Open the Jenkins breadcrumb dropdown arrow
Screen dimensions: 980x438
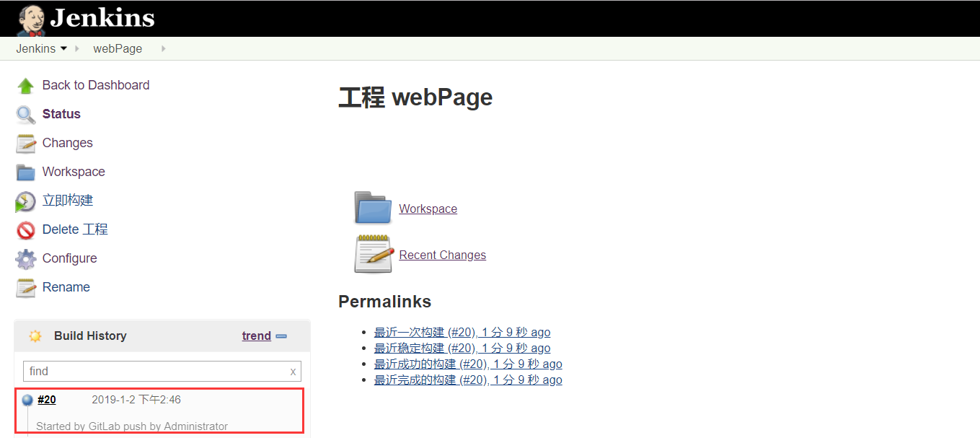point(63,48)
